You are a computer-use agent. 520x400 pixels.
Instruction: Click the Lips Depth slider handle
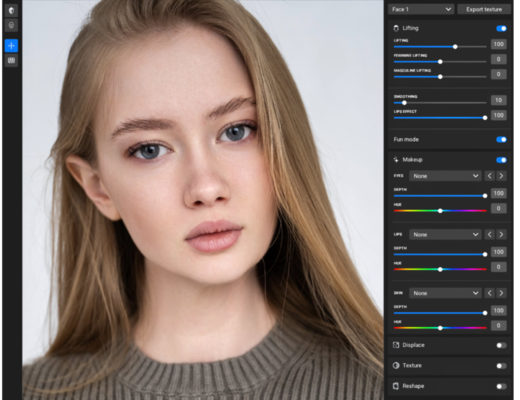pos(485,254)
